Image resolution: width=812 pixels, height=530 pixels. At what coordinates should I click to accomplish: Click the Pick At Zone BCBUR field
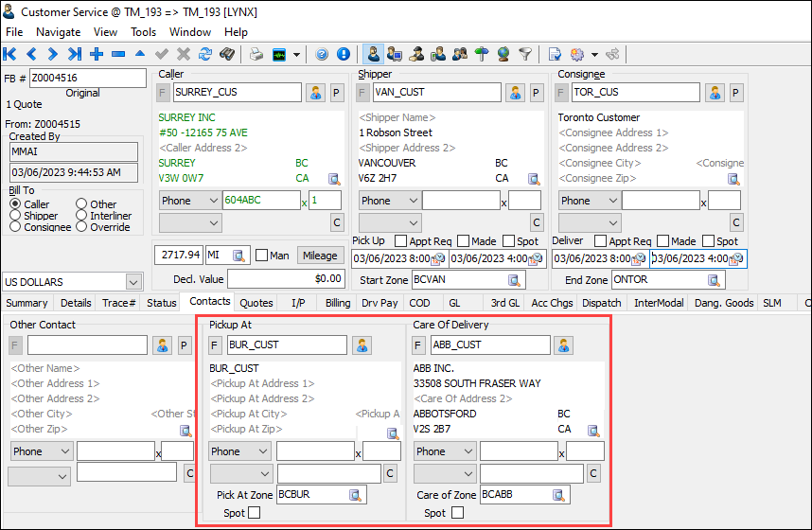pyautogui.click(x=311, y=494)
